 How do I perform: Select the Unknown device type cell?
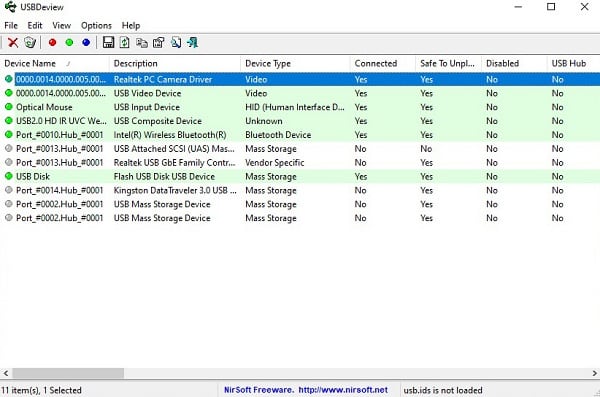pos(264,121)
